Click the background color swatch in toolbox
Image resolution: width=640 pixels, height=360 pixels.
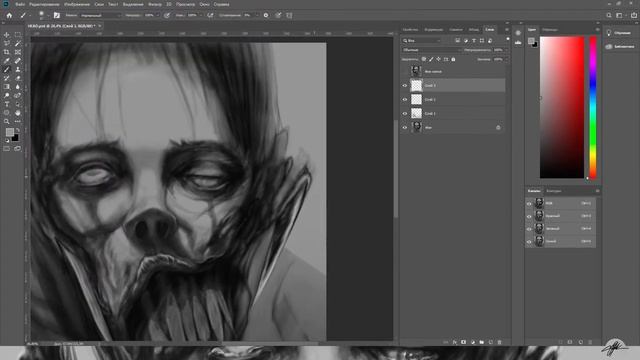(16, 138)
